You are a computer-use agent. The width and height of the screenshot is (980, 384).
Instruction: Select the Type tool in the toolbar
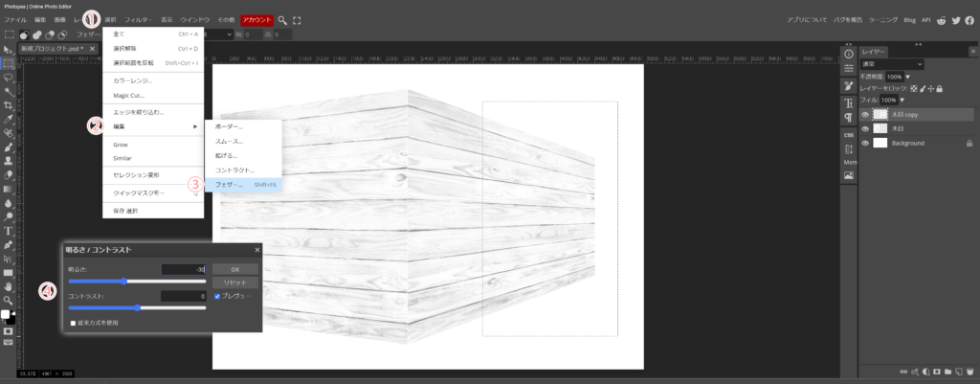coord(9,231)
